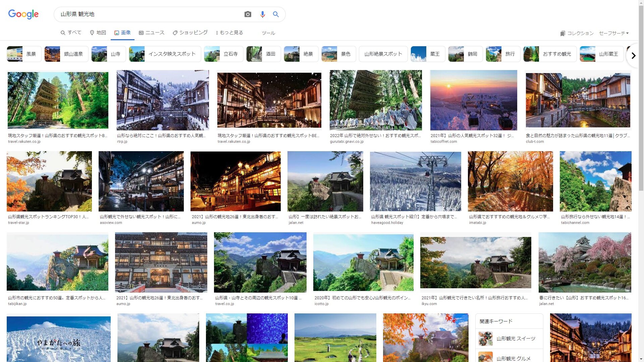Expand the セーフサーチ dropdown
Screen dimensions: 644x362
pyautogui.click(x=613, y=33)
